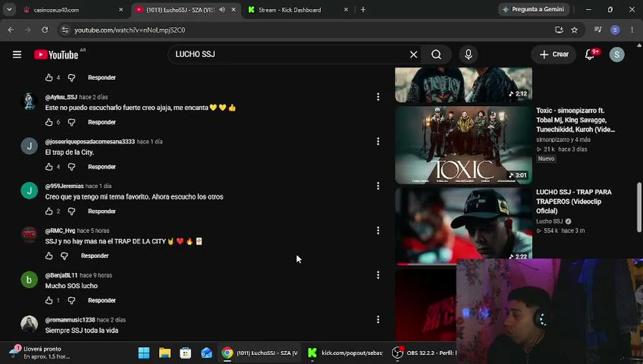Open options menu for @959Jeremias comment
This screenshot has width=643, height=364.
coord(378,186)
